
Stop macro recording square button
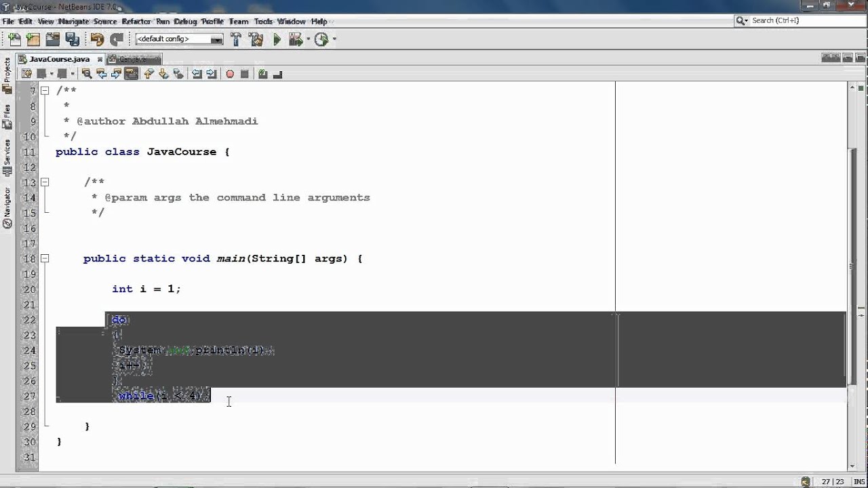click(245, 73)
